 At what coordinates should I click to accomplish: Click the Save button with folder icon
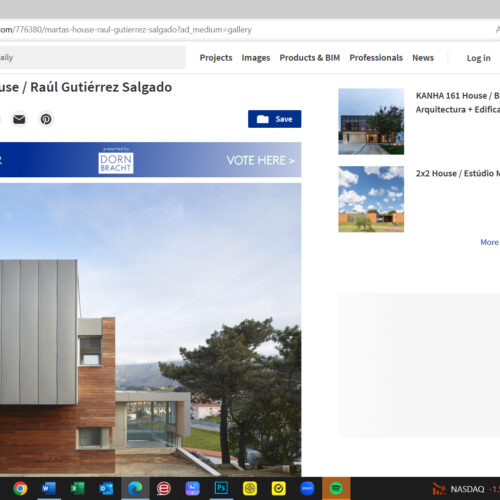274,119
